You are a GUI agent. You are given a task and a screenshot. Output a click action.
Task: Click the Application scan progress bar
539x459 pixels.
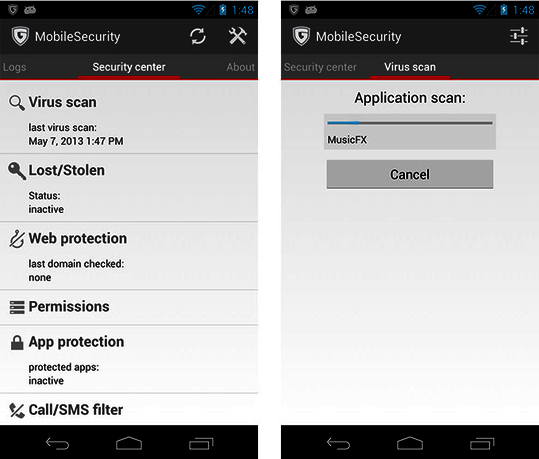coord(410,123)
